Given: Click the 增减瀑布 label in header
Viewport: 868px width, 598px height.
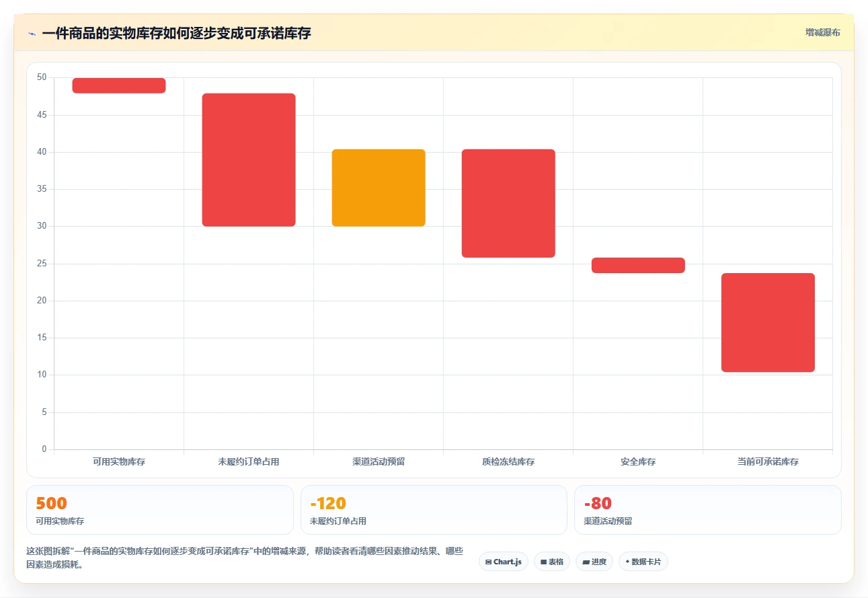Looking at the screenshot, I should [823, 32].
